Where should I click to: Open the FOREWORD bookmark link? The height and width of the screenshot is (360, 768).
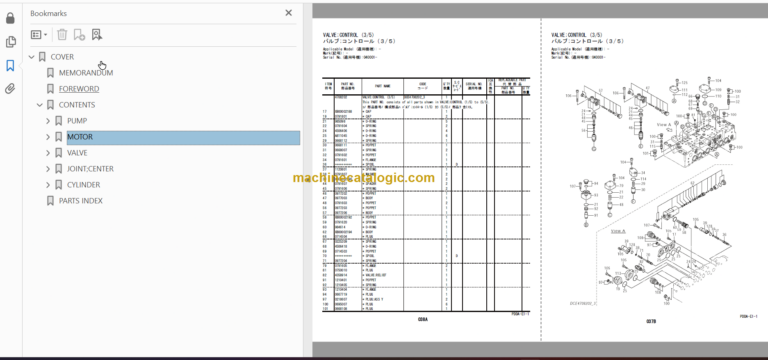(79, 89)
